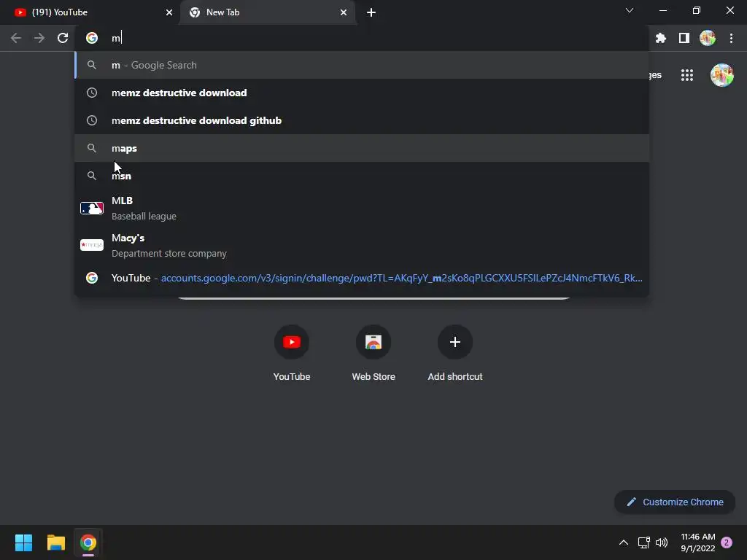Open the Windows Start menu
This screenshot has height=560, width=747.
[23, 542]
